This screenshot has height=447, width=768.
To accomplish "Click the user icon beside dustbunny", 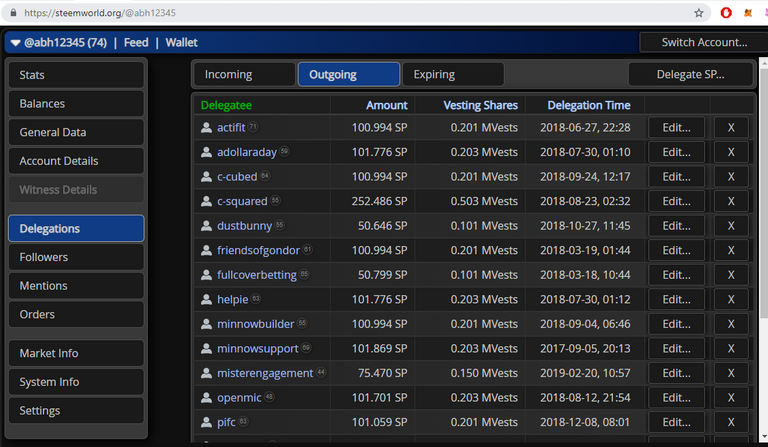I will click(206, 226).
